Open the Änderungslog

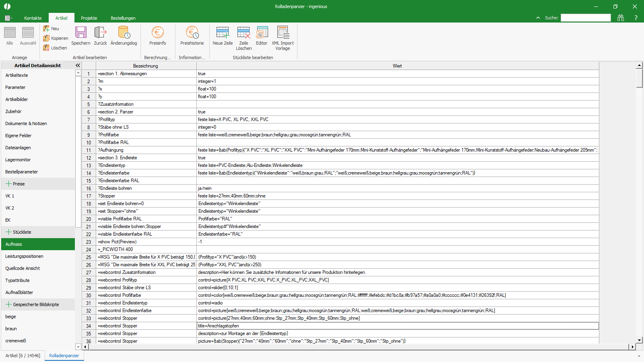pyautogui.click(x=124, y=36)
